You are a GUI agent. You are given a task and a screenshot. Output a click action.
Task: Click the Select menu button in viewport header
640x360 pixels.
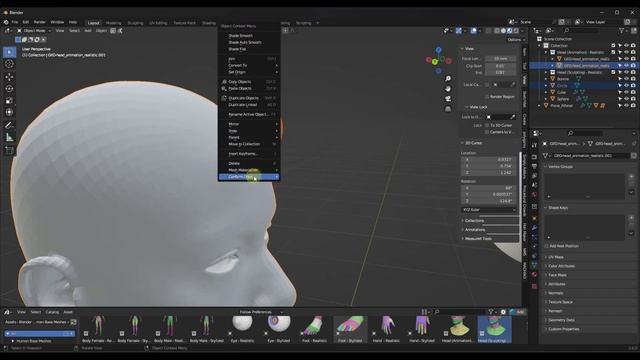point(74,31)
